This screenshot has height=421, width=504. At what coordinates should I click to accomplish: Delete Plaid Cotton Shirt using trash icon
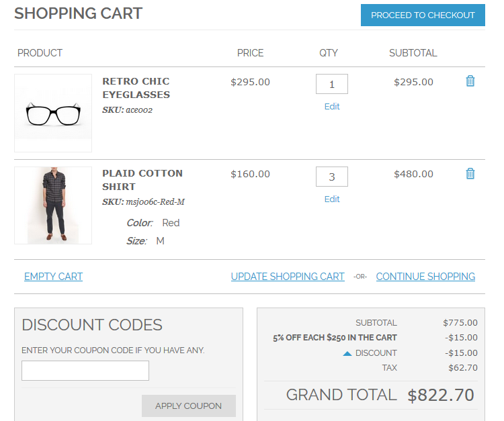[470, 174]
